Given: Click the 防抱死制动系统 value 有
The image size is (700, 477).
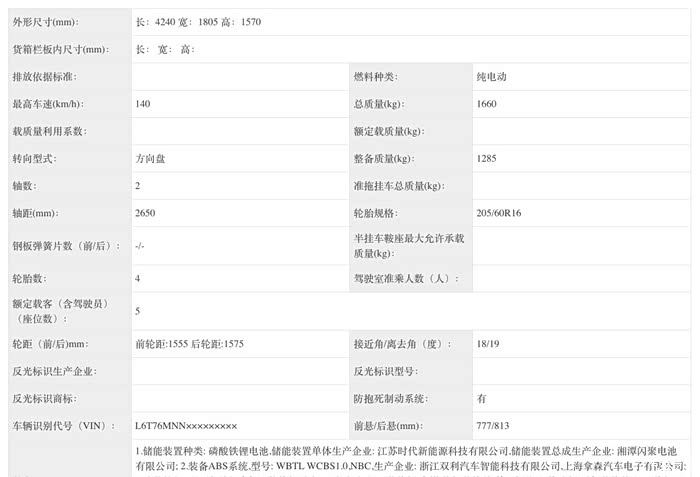Looking at the screenshot, I should (x=482, y=397).
